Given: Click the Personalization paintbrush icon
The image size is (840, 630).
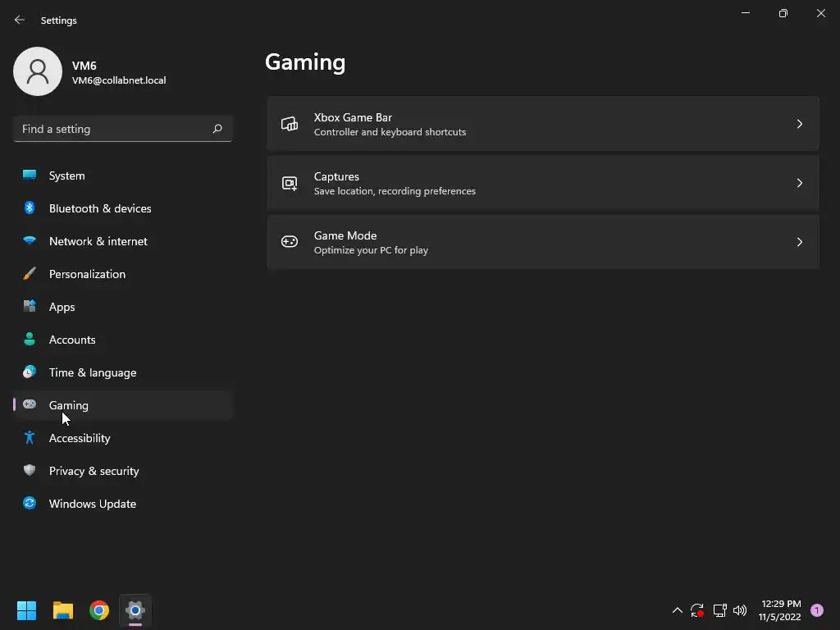Looking at the screenshot, I should (30, 273).
